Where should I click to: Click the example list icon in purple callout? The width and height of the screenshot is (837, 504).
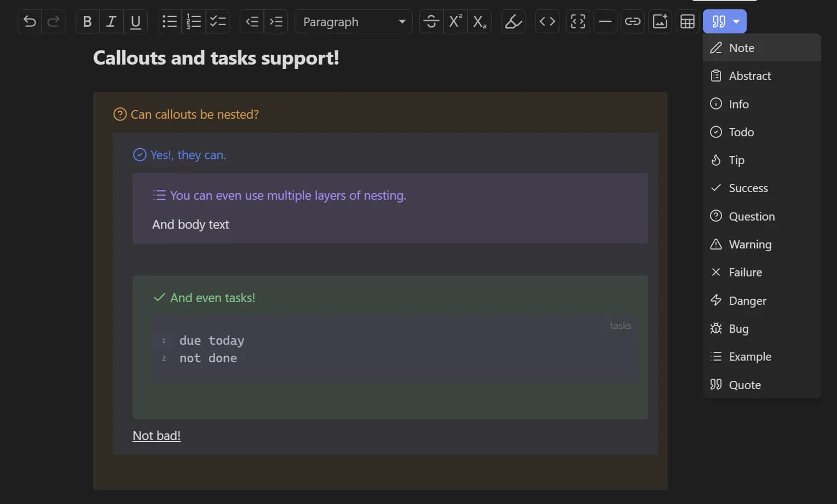[159, 195]
